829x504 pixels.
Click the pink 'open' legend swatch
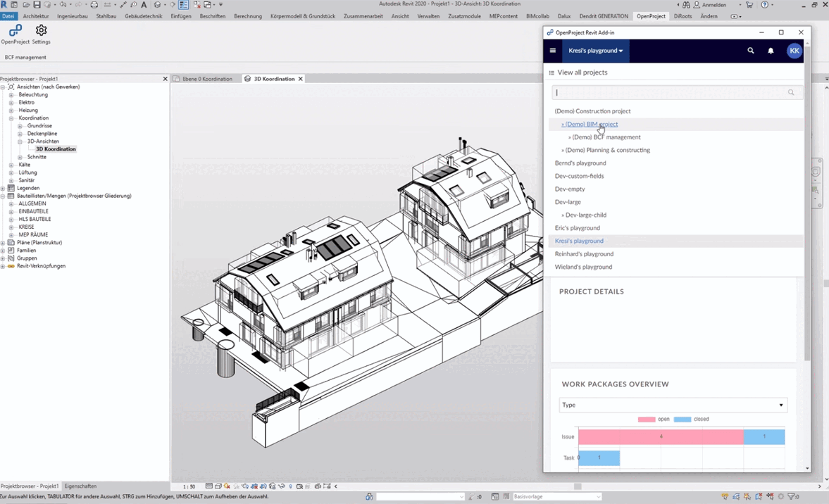pos(647,419)
